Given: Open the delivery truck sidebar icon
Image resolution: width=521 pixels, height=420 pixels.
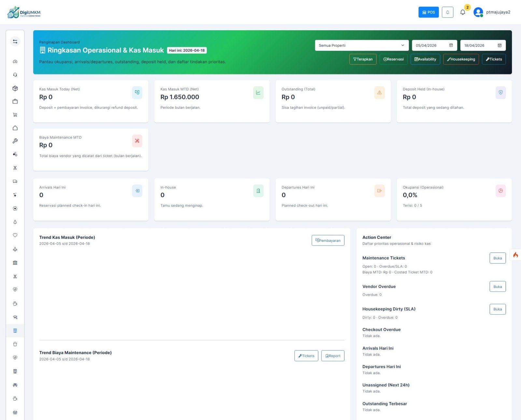Looking at the screenshot, I should pos(15,182).
